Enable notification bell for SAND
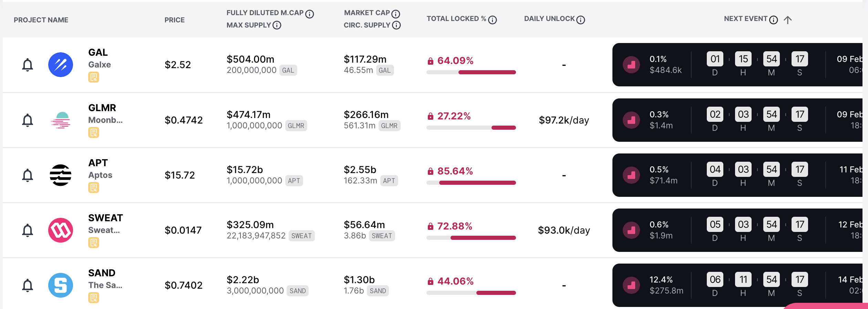Image resolution: width=868 pixels, height=309 pixels. coord(28,285)
